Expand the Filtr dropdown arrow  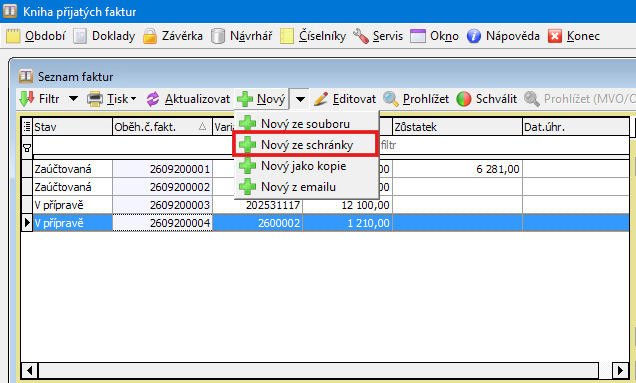[73, 99]
